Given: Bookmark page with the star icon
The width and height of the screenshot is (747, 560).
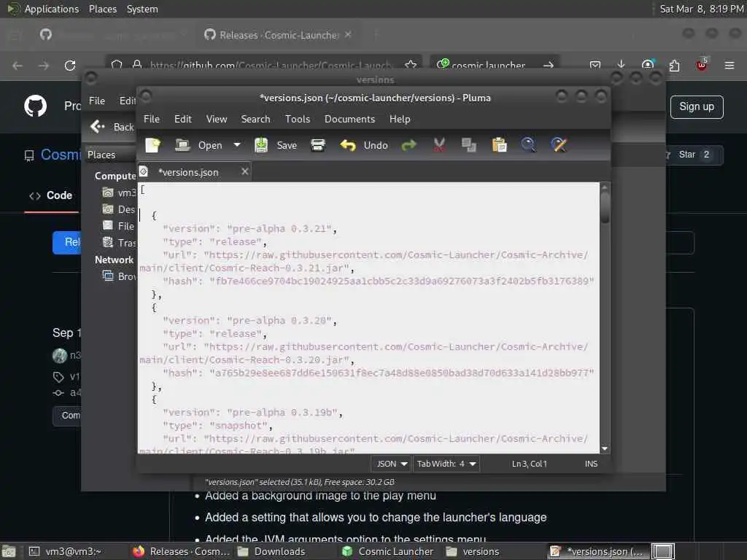Looking at the screenshot, I should [x=410, y=65].
